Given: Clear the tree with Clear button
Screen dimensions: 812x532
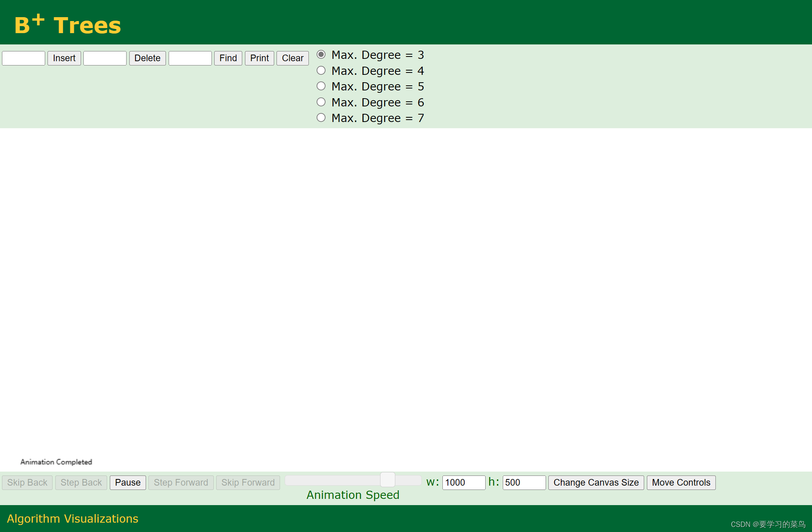Looking at the screenshot, I should [292, 58].
